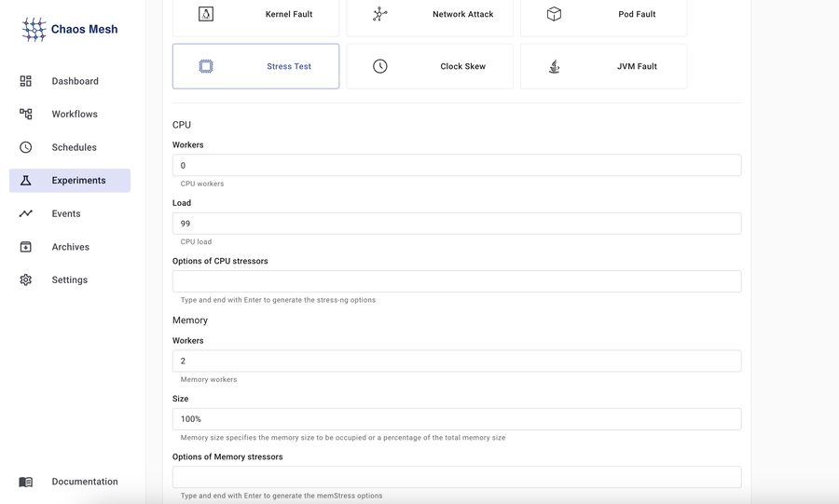Viewport: 839px width, 504px height.
Task: Focus the CPU Workers input field
Action: (457, 166)
